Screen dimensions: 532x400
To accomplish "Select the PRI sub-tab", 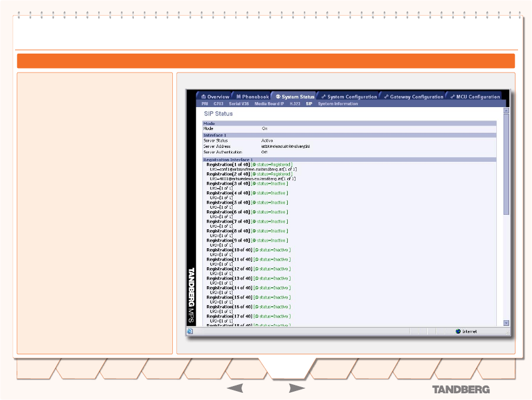I will coord(205,104).
